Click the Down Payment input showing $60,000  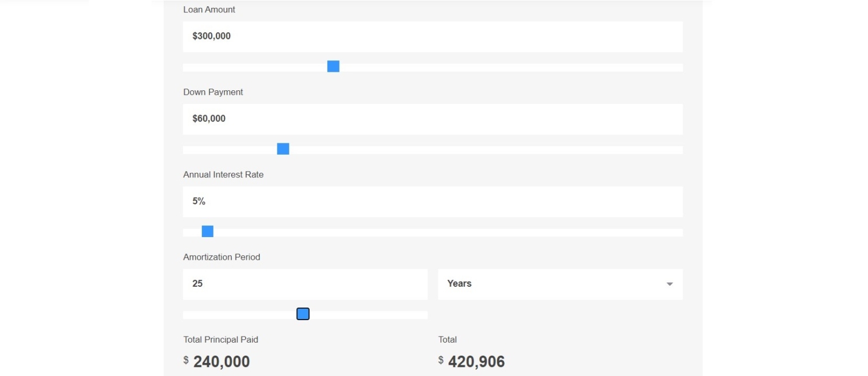click(x=432, y=119)
